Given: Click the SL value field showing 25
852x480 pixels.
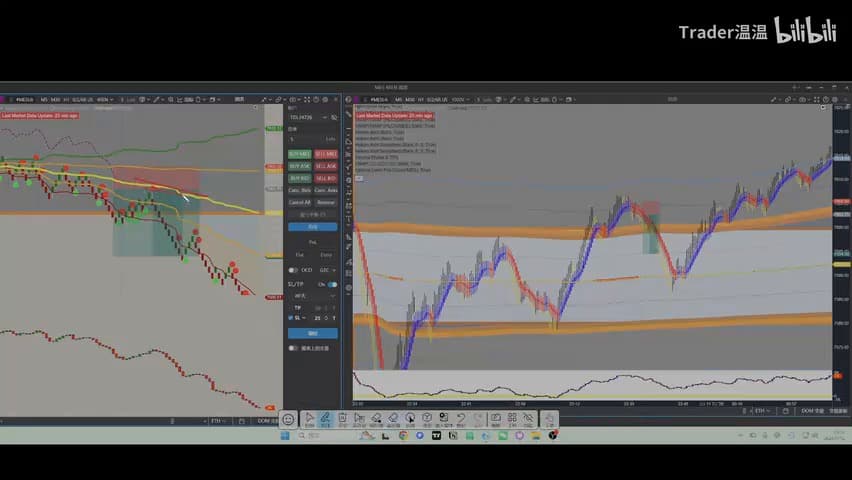Looking at the screenshot, I should (318, 318).
